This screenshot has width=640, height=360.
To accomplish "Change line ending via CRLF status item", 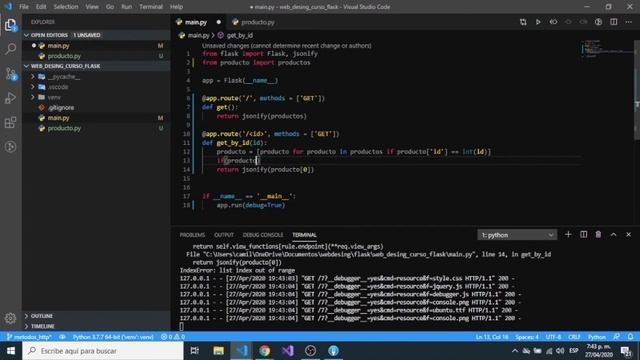I will tap(574, 337).
